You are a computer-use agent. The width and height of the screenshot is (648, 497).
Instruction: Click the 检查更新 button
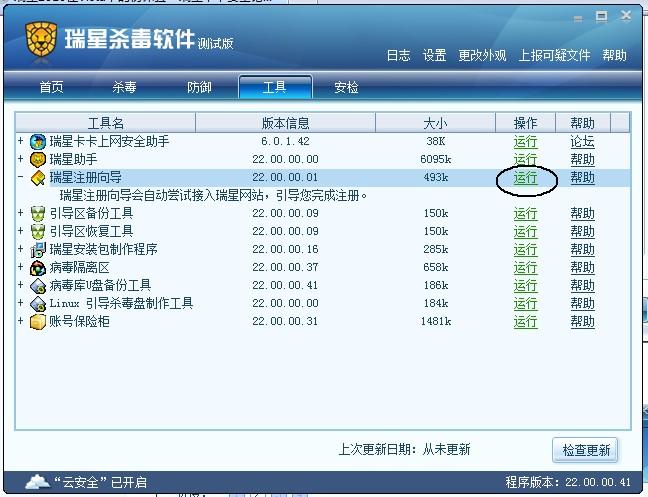(x=585, y=450)
